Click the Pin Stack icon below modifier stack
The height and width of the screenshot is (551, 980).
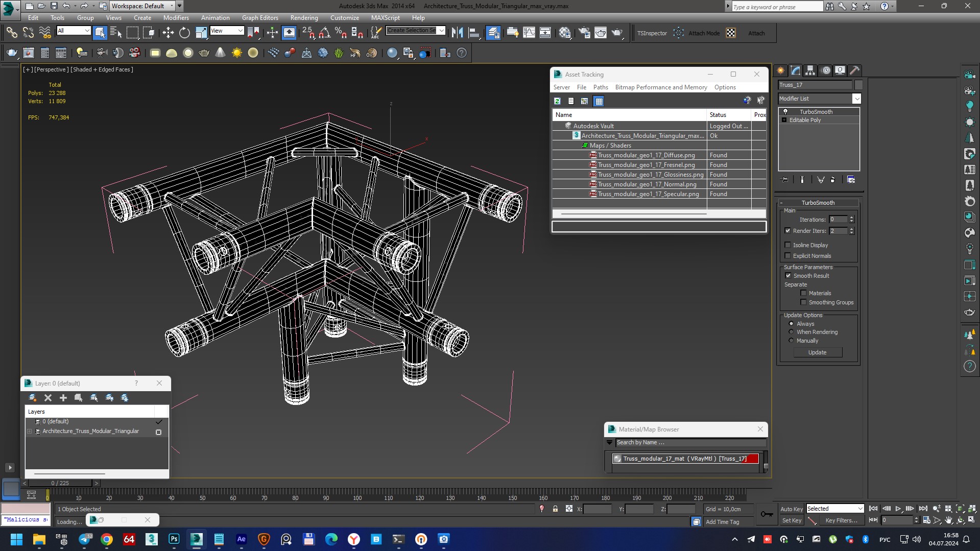point(785,179)
